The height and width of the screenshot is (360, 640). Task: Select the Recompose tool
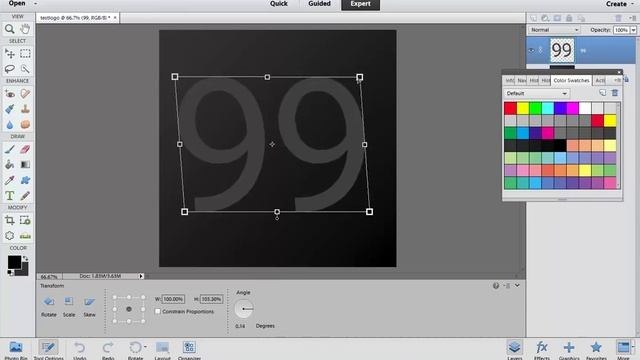(25, 220)
